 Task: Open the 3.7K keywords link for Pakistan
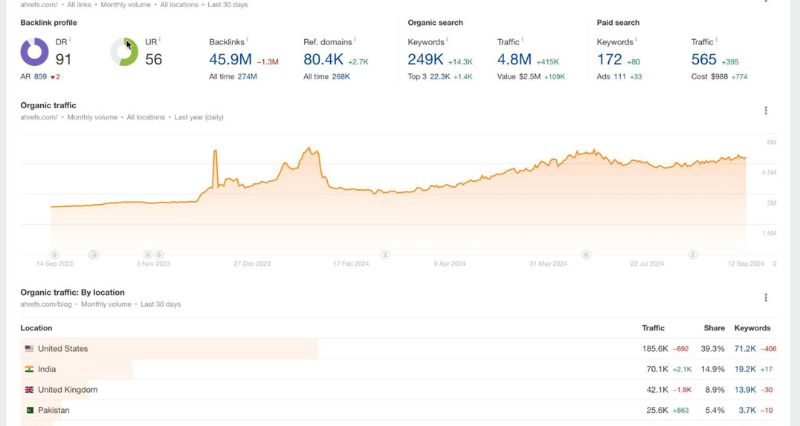(747, 410)
